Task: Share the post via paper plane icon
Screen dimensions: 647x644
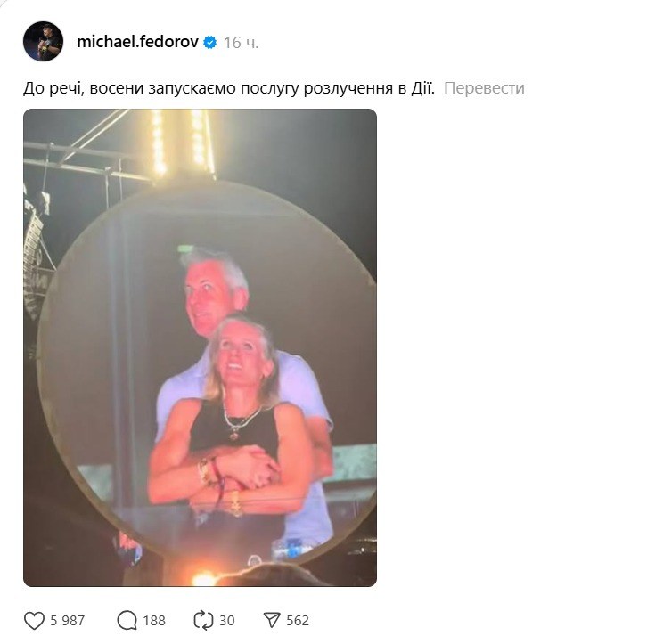Action: click(x=272, y=620)
